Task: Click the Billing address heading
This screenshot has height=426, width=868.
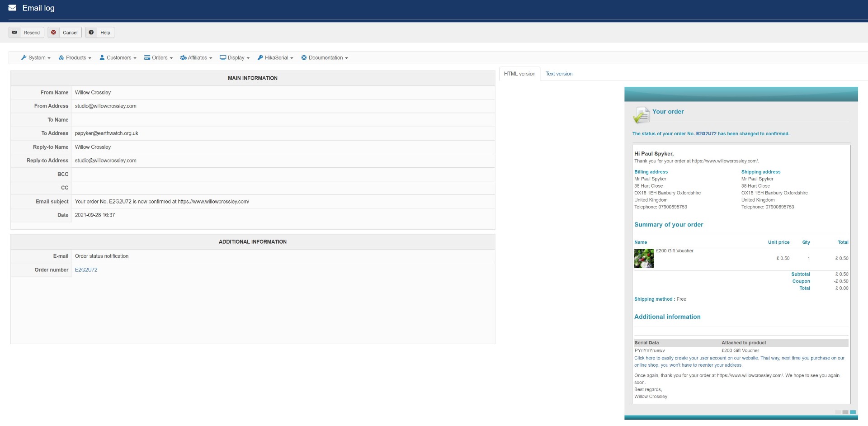Action: (x=651, y=172)
